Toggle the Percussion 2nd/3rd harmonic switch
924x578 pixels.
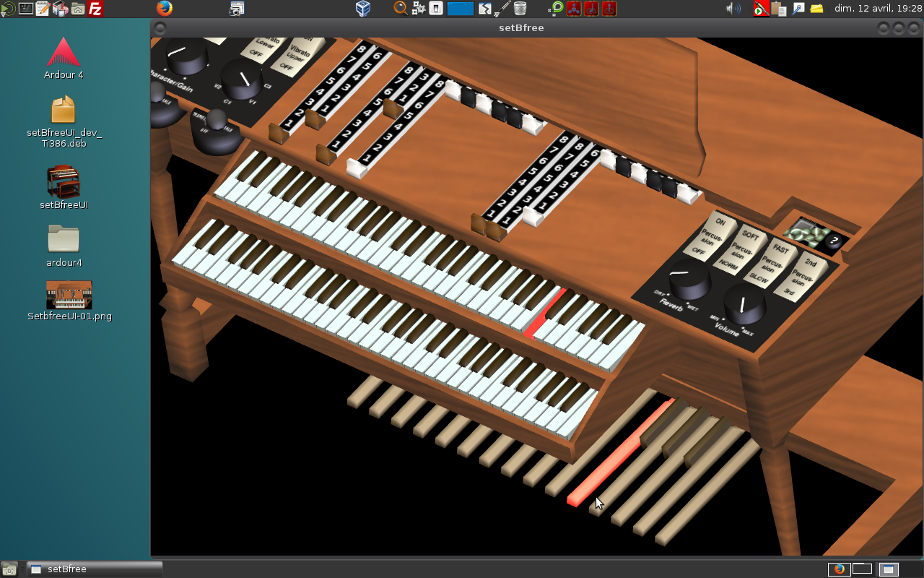tap(801, 275)
